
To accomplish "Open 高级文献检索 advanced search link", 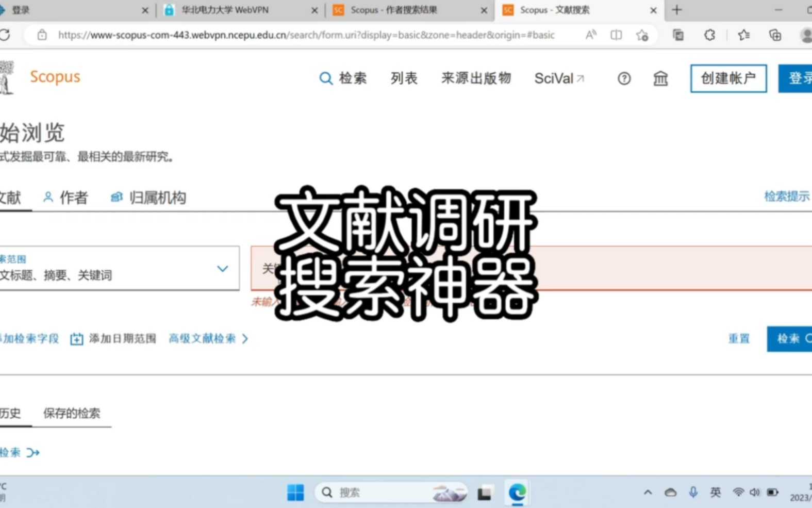I will coord(209,339).
